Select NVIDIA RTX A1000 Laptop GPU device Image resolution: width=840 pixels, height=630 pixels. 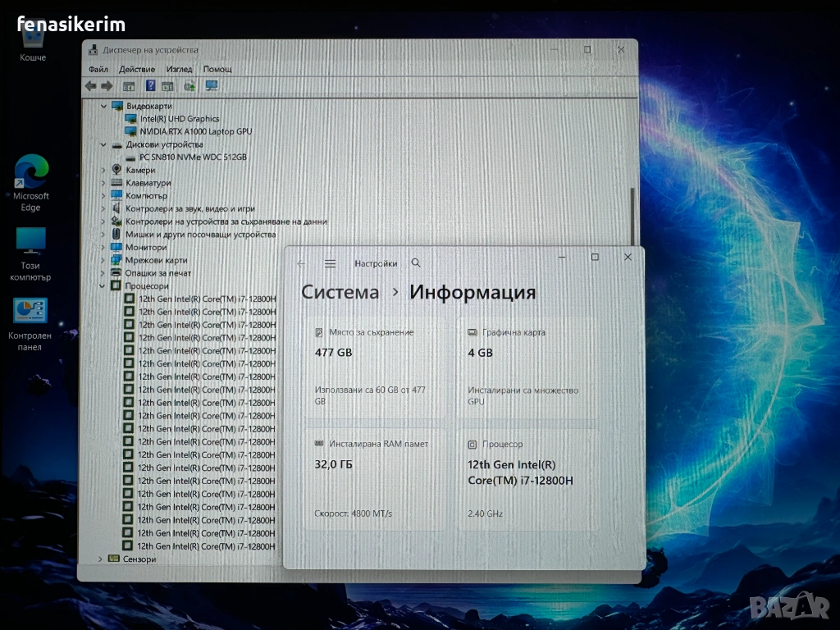click(x=195, y=131)
